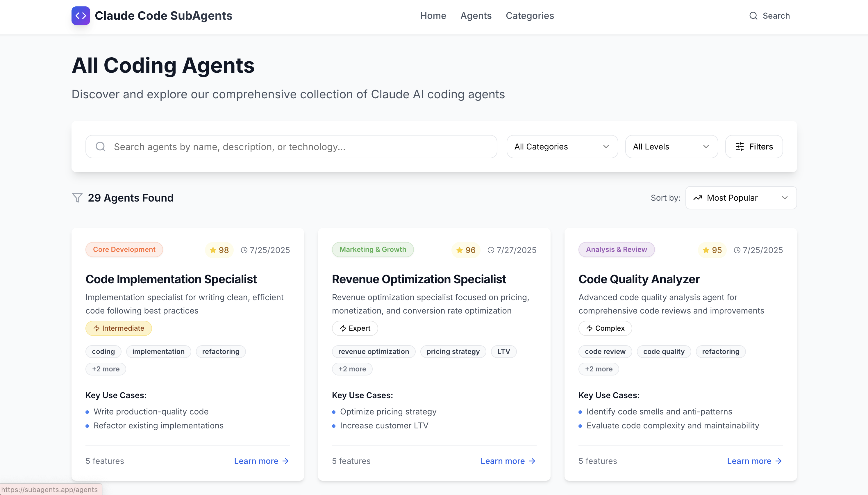This screenshot has height=495, width=868.
Task: Click the trending arrow icon in the sort box
Action: click(697, 198)
